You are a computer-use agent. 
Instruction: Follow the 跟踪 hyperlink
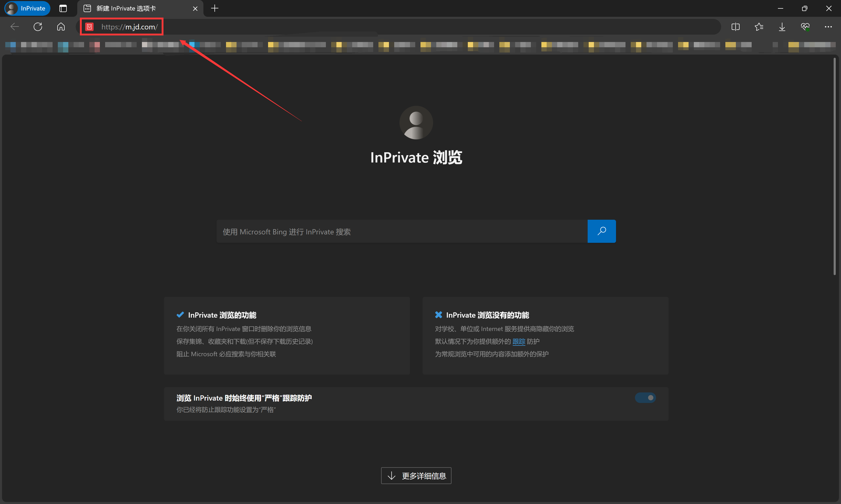click(x=519, y=342)
